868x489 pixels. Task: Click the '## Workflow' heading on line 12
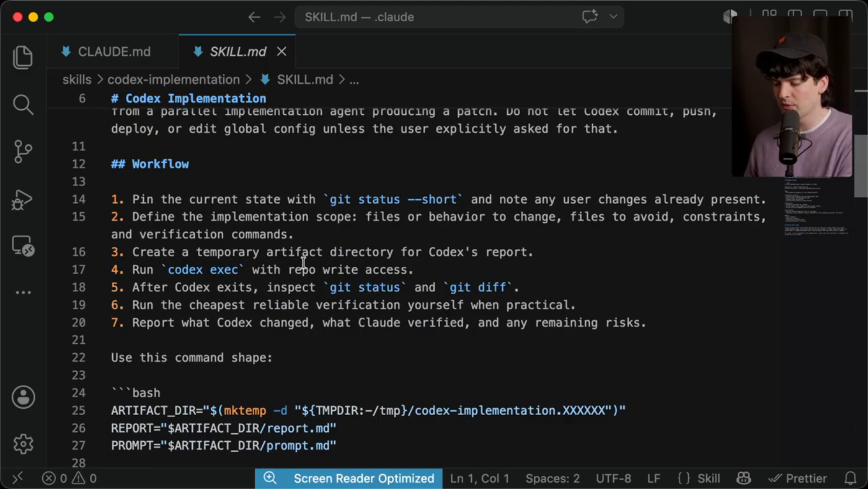click(150, 164)
